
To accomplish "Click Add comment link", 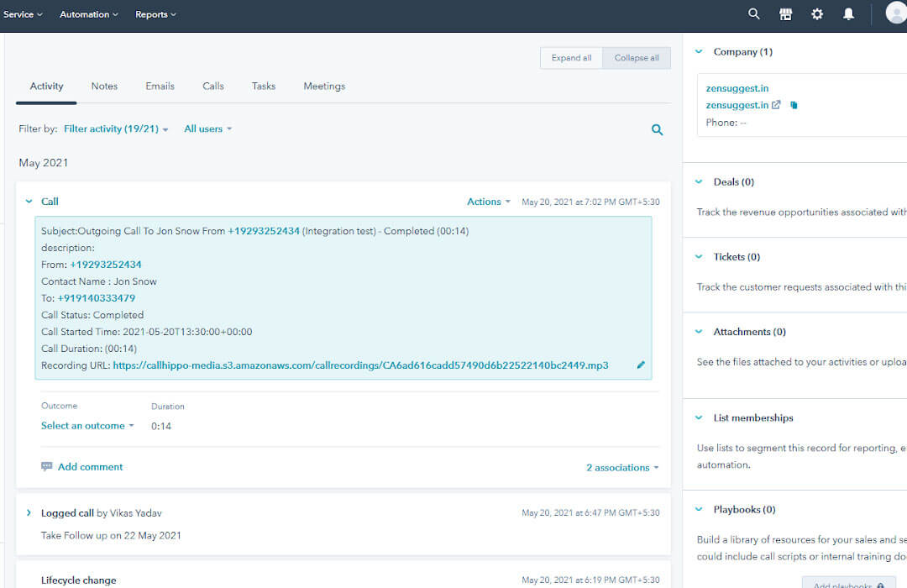I will tap(90, 467).
